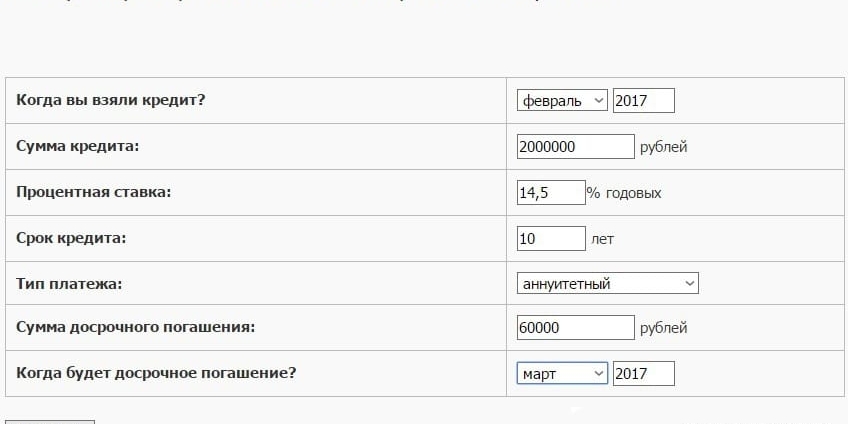
Task: Click the "Сумма кредита:" label
Action: tap(77, 146)
